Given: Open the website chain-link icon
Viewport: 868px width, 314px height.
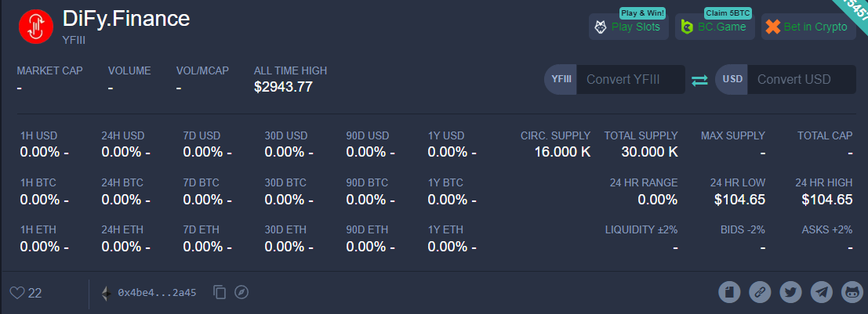Looking at the screenshot, I should point(760,292).
